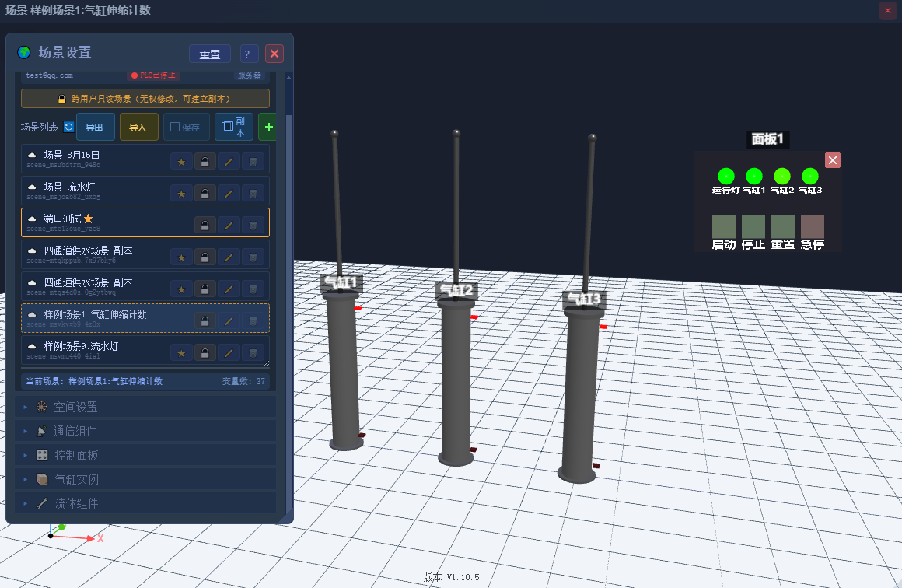Screen dimensions: 902x588
Task: Create a copy with the 副本 button
Action: point(233,127)
